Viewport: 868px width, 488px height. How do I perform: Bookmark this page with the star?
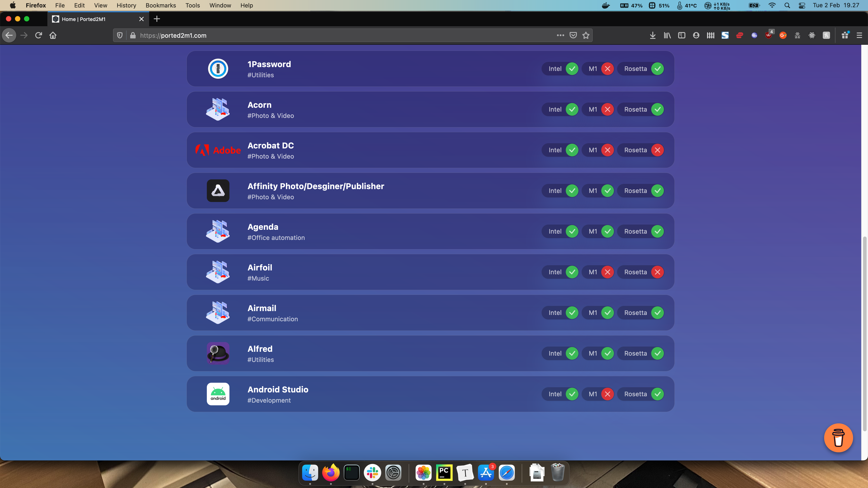pyautogui.click(x=586, y=35)
